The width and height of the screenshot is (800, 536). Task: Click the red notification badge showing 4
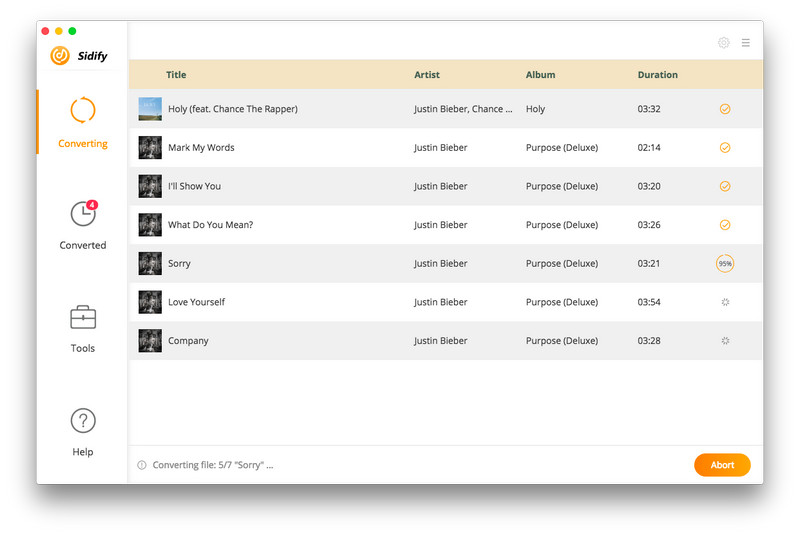point(92,205)
